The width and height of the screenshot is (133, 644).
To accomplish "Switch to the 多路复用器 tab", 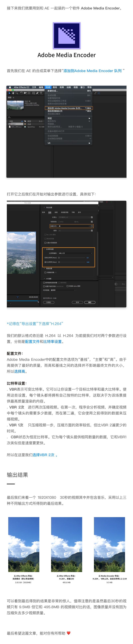I will point(65,212).
